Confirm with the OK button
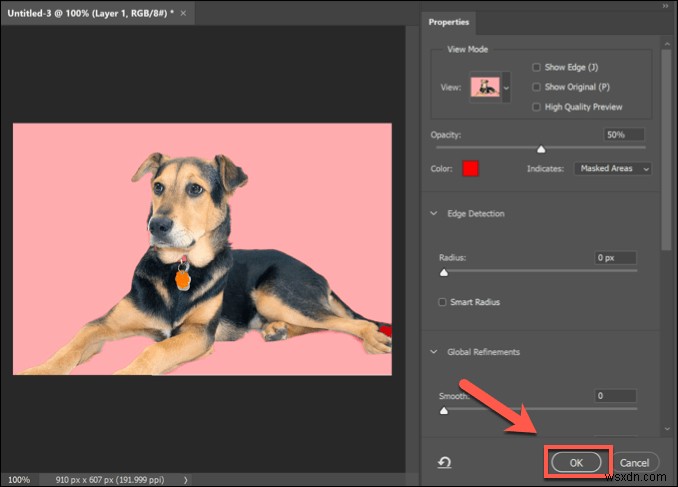Screen dimensions: 678x487 [x=576, y=463]
